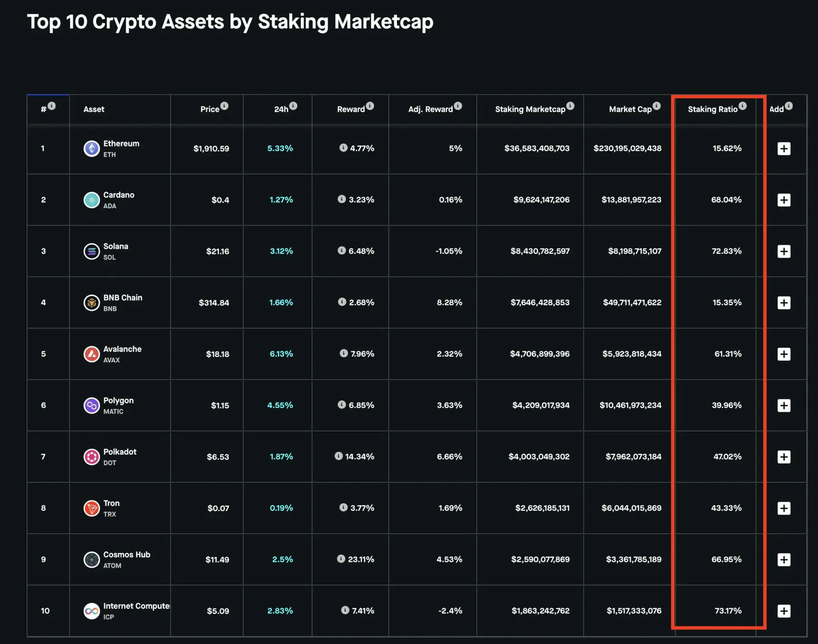The height and width of the screenshot is (644, 818).
Task: Sort table by Asset column header
Action: click(94, 109)
